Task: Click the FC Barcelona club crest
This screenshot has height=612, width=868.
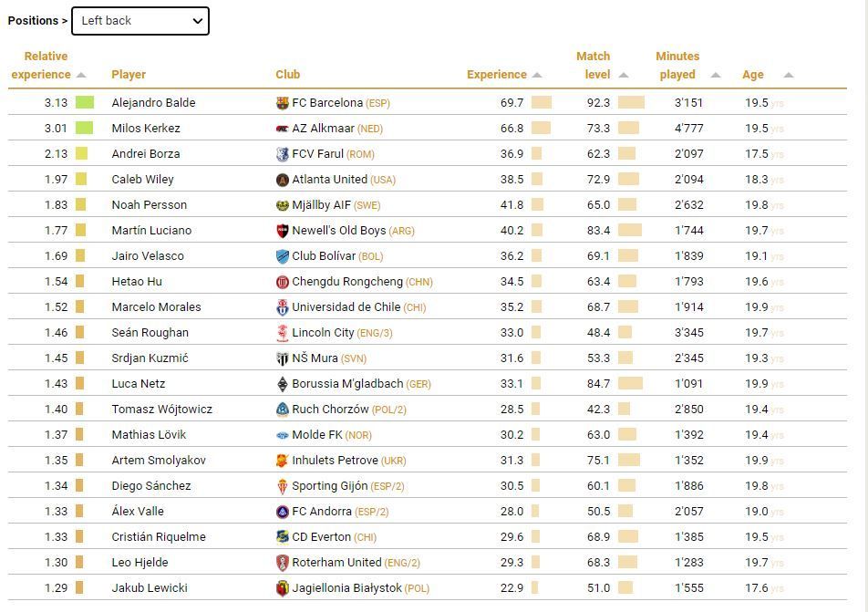Action: click(x=283, y=103)
